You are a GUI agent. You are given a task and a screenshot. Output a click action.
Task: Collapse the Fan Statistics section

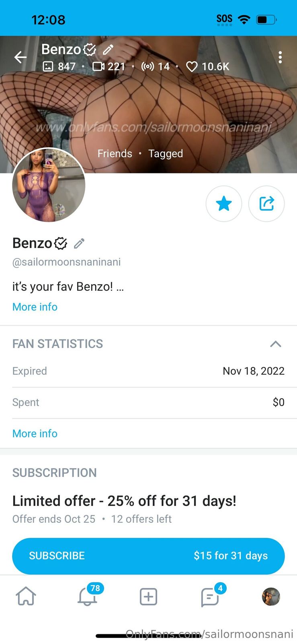click(x=276, y=344)
